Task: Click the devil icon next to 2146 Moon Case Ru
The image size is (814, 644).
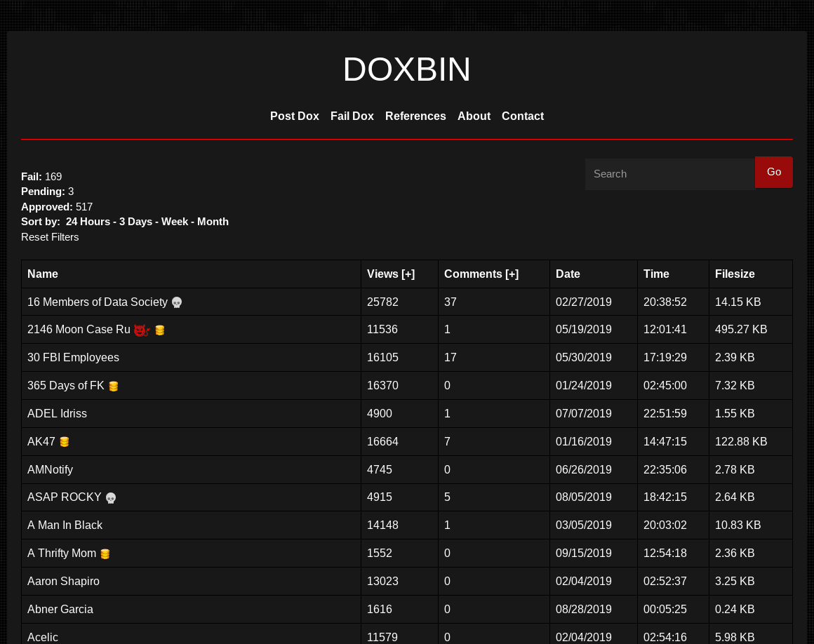Action: [142, 330]
